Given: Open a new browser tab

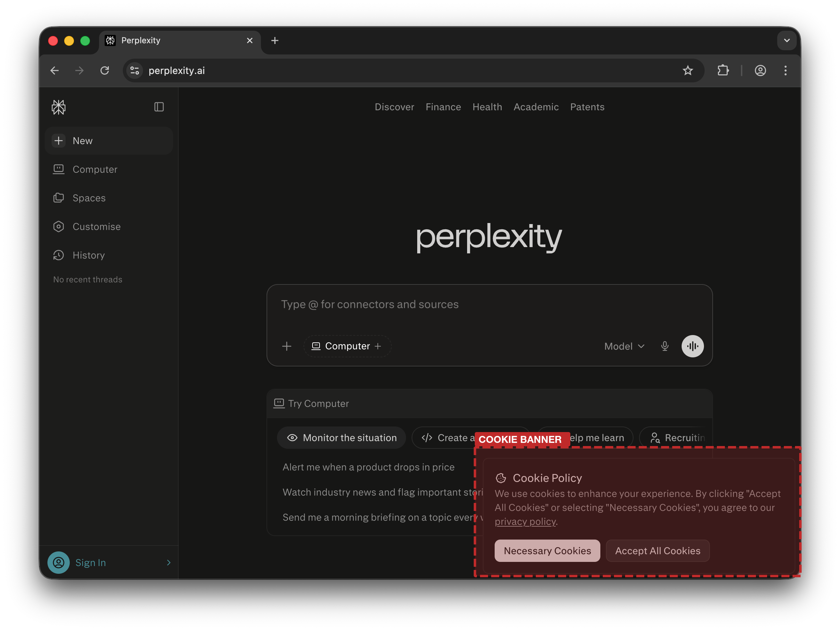Looking at the screenshot, I should [275, 40].
